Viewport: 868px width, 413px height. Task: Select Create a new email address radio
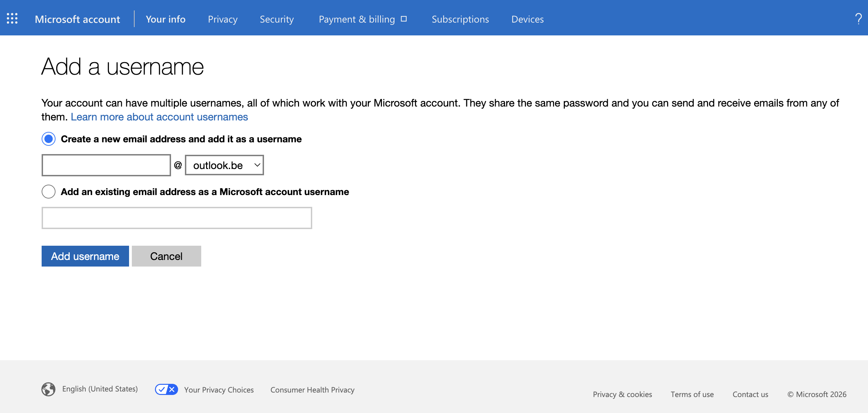coord(49,139)
